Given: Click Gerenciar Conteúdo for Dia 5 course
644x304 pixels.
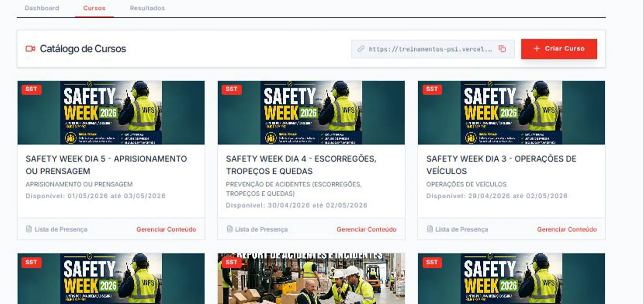Looking at the screenshot, I should (166, 229).
